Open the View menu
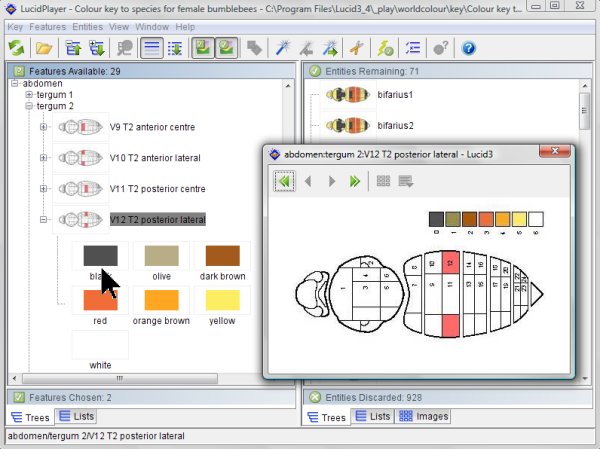600x449 pixels. click(x=119, y=27)
